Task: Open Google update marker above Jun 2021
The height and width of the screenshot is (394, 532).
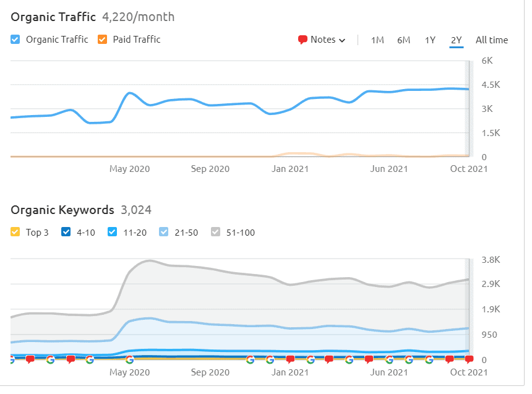Action: 389,359
